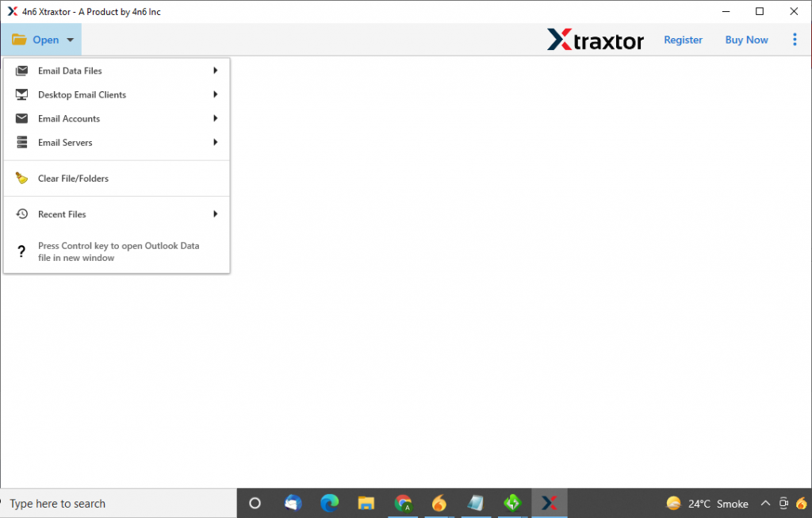Click the Xtraxtor logo in the header
This screenshot has width=812, height=518.
coord(596,40)
